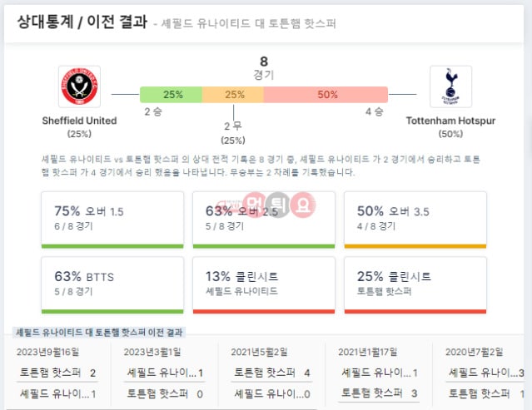
Task: Click the Tottenham Hotspur club crest
Action: coord(450,86)
